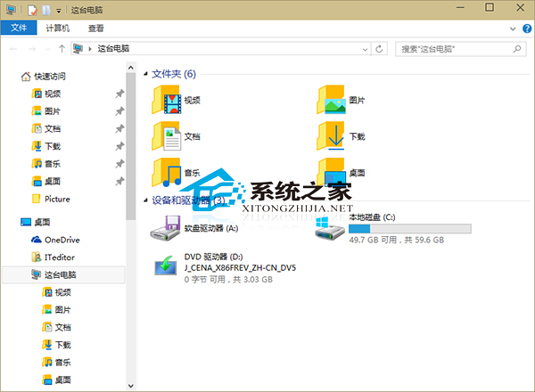Click 图片 under 这台电脑 in sidebar

point(57,310)
